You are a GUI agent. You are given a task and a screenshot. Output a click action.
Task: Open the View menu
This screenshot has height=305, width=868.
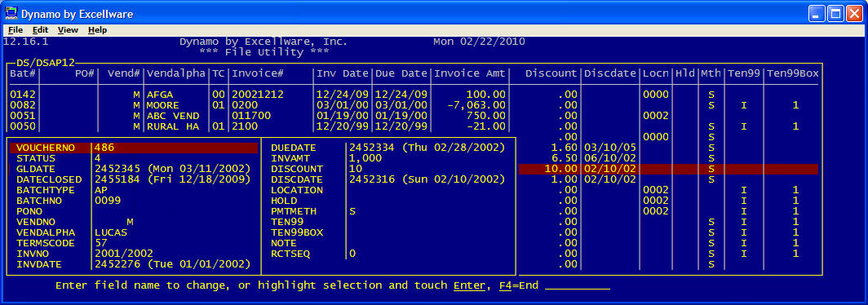pos(68,30)
